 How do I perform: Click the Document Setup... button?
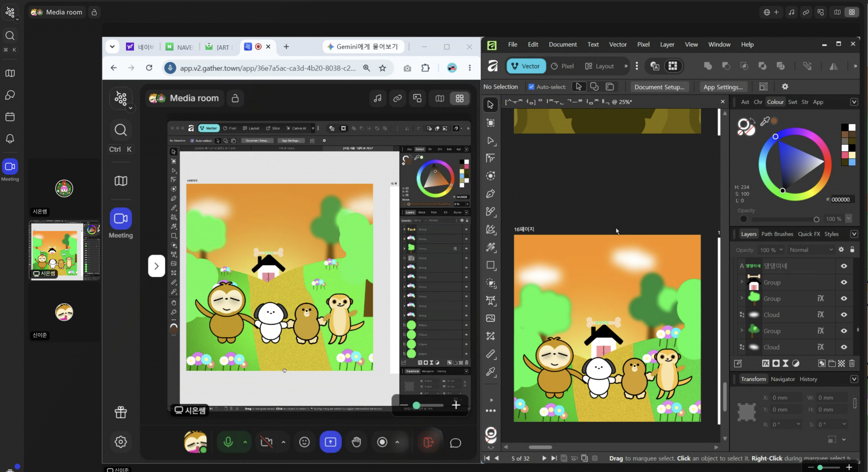(x=659, y=87)
